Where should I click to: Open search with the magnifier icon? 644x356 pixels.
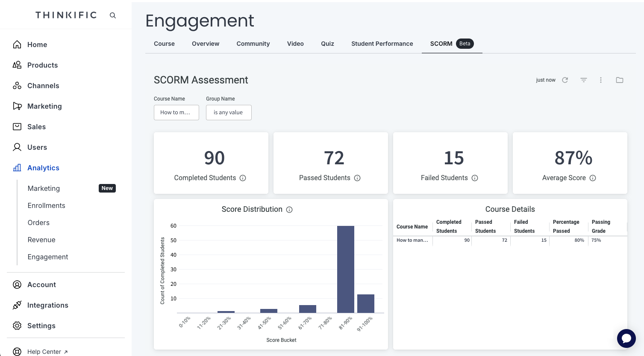click(112, 15)
